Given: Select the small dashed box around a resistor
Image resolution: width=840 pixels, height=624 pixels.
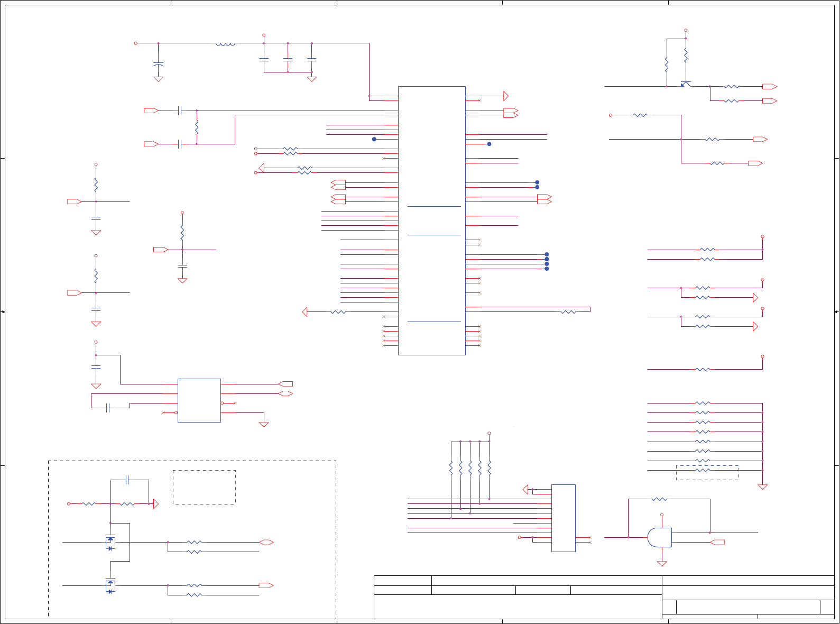Looking at the screenshot, I should [707, 472].
